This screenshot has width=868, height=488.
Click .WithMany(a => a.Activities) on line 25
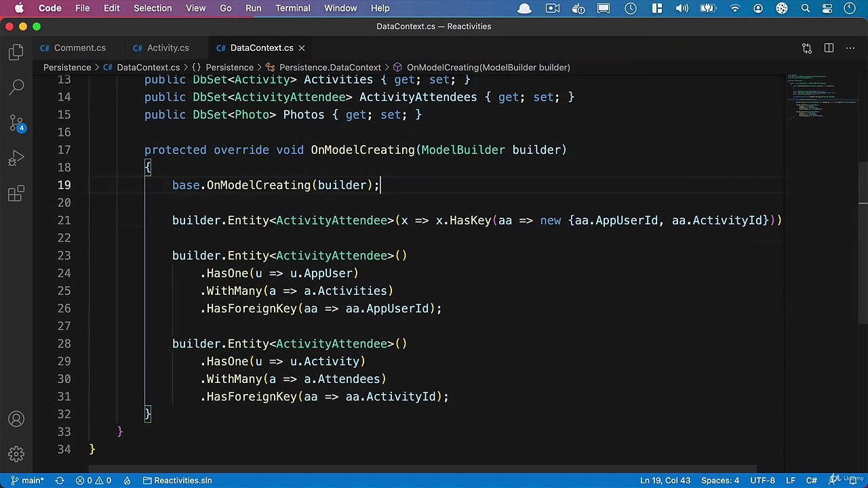click(296, 291)
